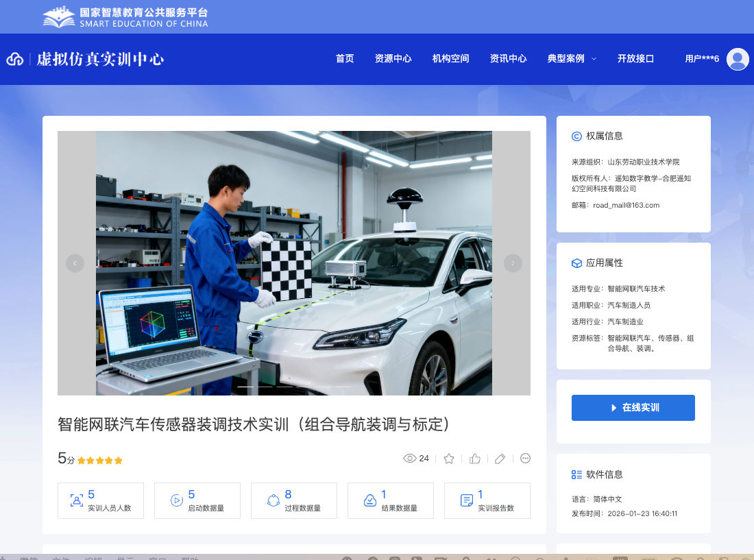The image size is (754, 560).
Task: Open the more options ellipsis icon
Action: [526, 459]
